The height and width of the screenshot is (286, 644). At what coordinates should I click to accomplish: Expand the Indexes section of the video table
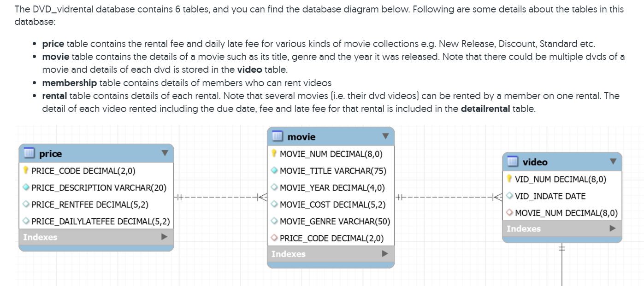(612, 228)
